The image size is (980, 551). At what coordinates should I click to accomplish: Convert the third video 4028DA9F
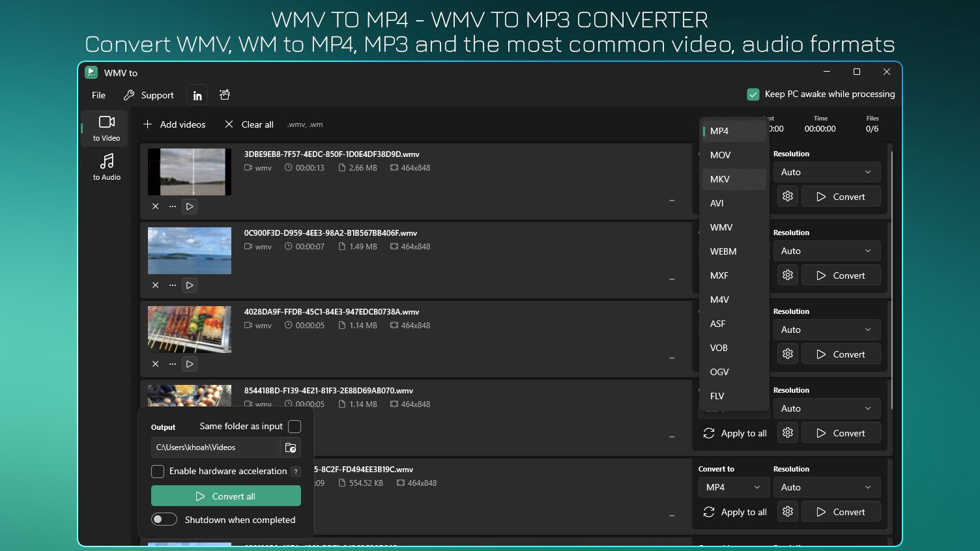click(x=841, y=354)
